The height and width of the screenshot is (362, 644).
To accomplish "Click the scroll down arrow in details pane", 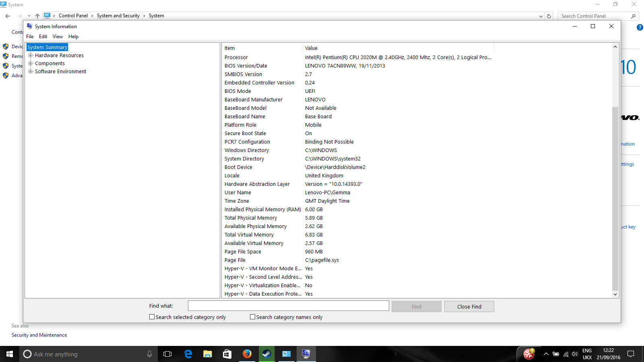I will 615,294.
